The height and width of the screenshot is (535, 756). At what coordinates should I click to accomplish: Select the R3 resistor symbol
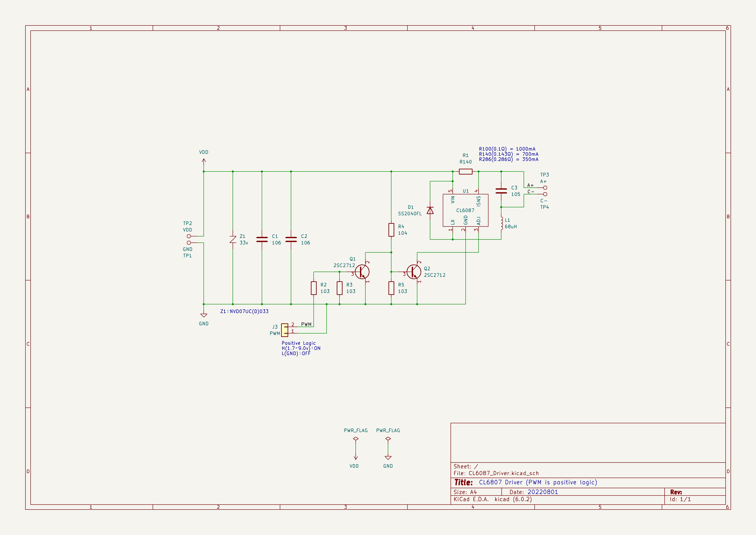(340, 288)
